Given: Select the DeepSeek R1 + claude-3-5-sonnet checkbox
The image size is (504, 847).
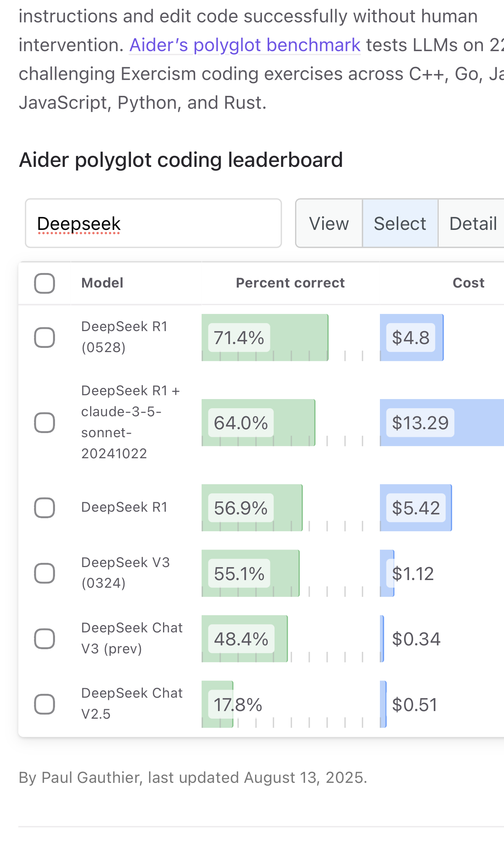Looking at the screenshot, I should 45,423.
